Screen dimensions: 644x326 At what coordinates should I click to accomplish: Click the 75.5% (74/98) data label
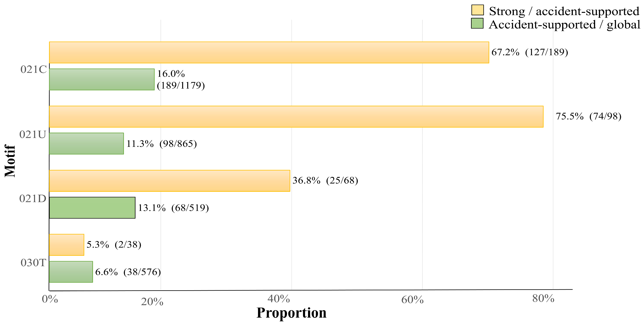click(588, 116)
